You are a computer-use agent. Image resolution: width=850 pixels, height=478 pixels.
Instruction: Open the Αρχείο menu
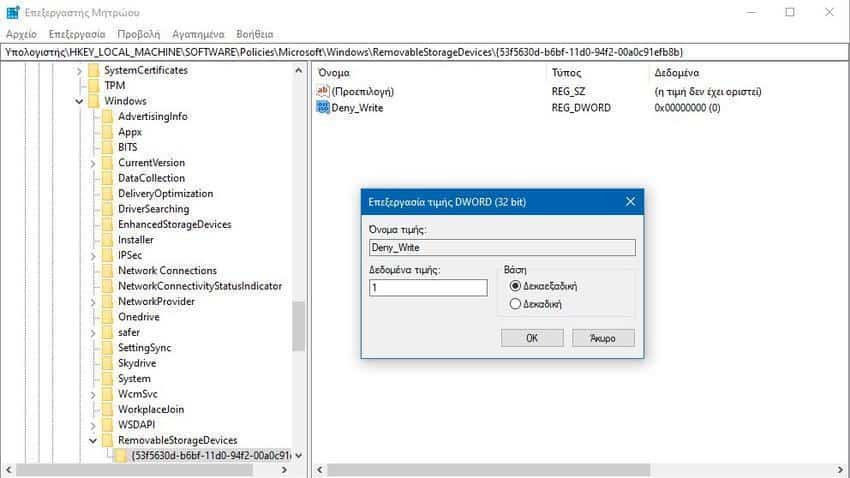coord(21,33)
